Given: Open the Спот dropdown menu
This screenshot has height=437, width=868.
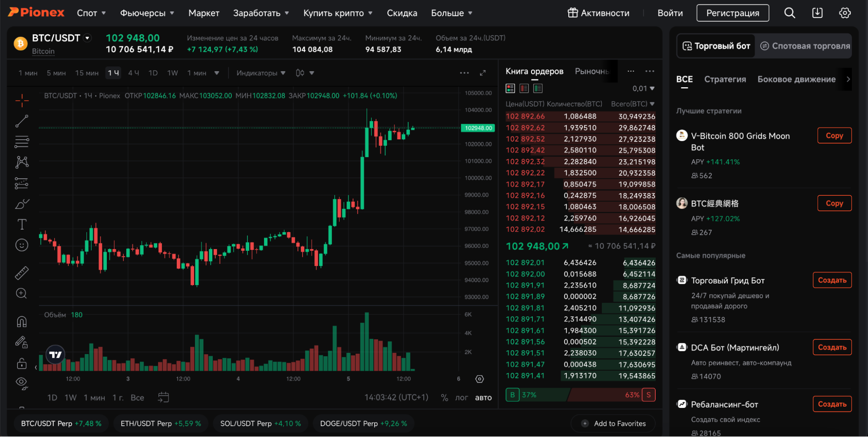Looking at the screenshot, I should [x=91, y=13].
